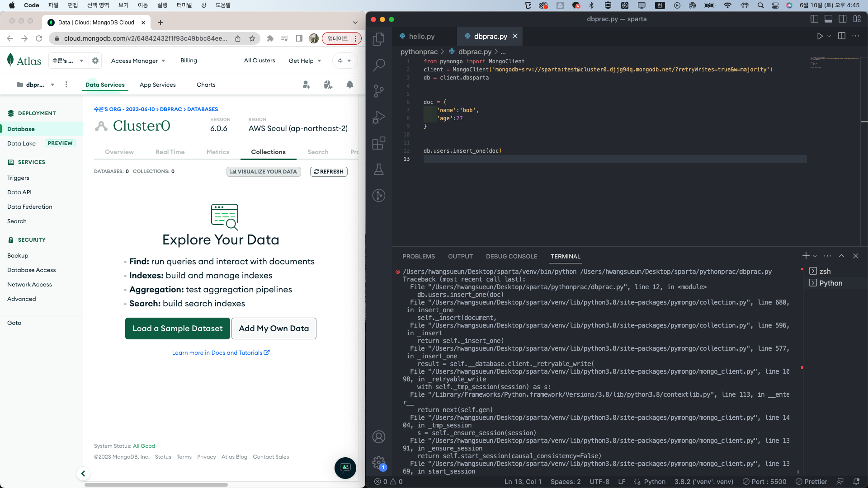Toggle VS Code secondary sidebar layout
The image size is (868, 488).
tap(843, 19)
